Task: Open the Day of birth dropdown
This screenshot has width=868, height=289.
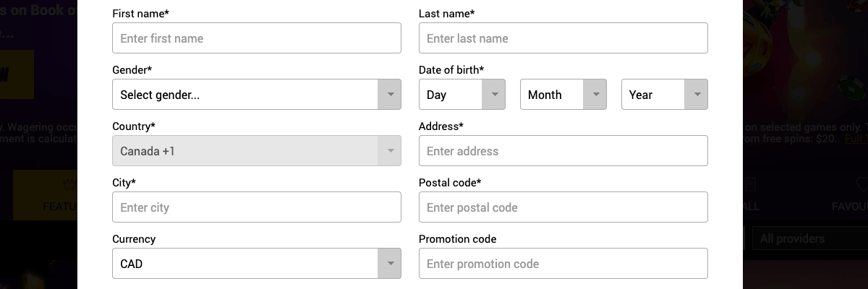Action: pyautogui.click(x=462, y=94)
